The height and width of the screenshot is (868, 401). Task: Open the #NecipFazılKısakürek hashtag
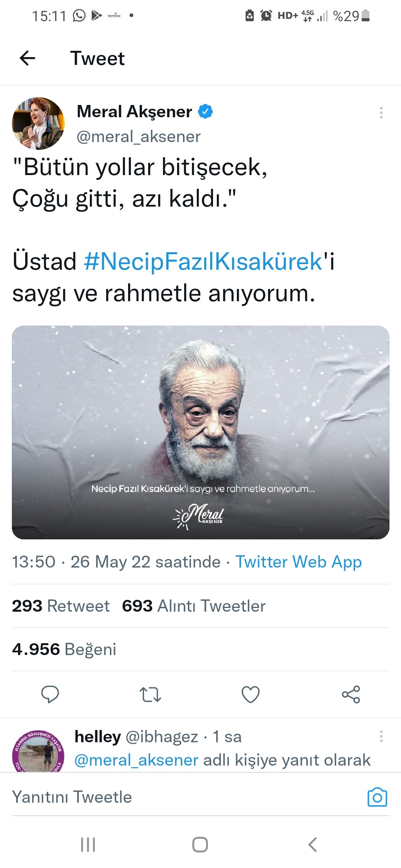203,262
